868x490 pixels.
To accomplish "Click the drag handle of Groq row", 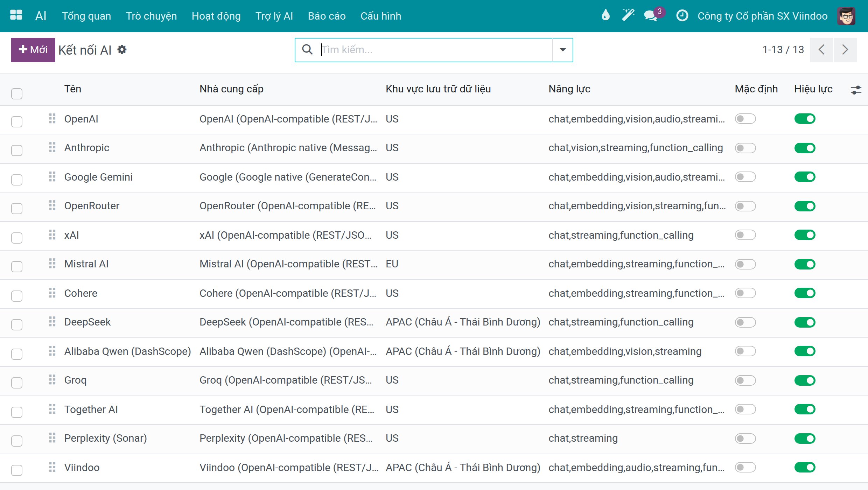I will (x=52, y=380).
